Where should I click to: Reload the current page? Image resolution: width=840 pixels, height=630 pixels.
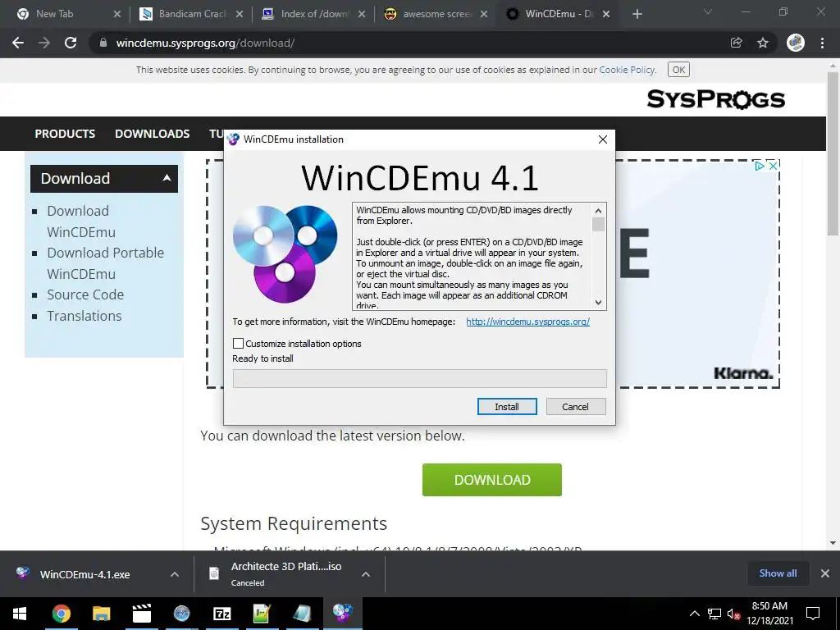click(x=71, y=43)
